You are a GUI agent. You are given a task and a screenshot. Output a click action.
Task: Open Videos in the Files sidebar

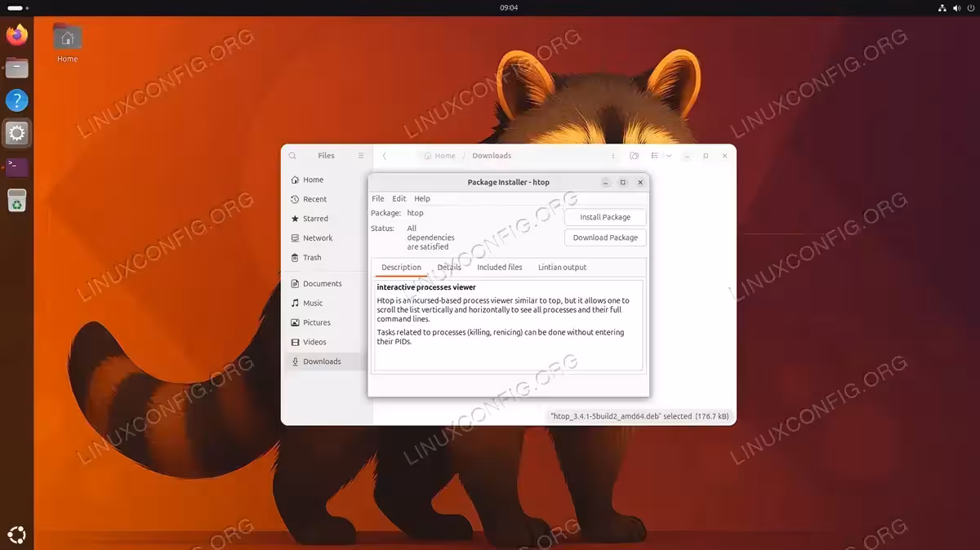coord(327,343)
